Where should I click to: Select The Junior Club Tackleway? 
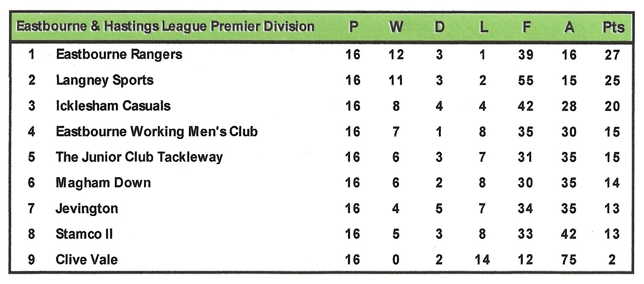139,157
